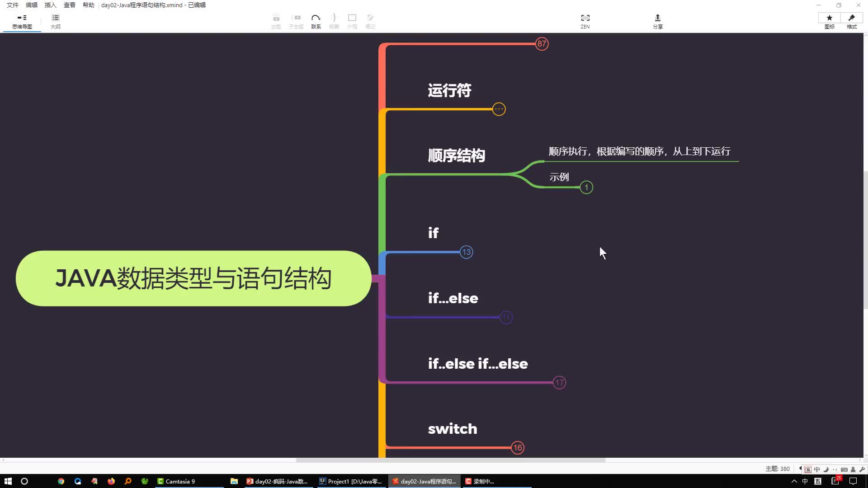
Task: Open the 插入 menu
Action: (x=51, y=5)
